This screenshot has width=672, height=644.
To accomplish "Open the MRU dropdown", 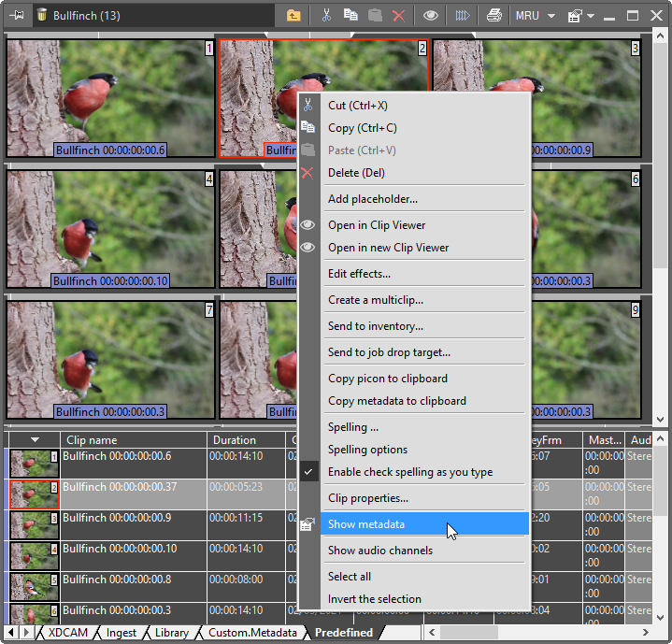I will pos(535,16).
